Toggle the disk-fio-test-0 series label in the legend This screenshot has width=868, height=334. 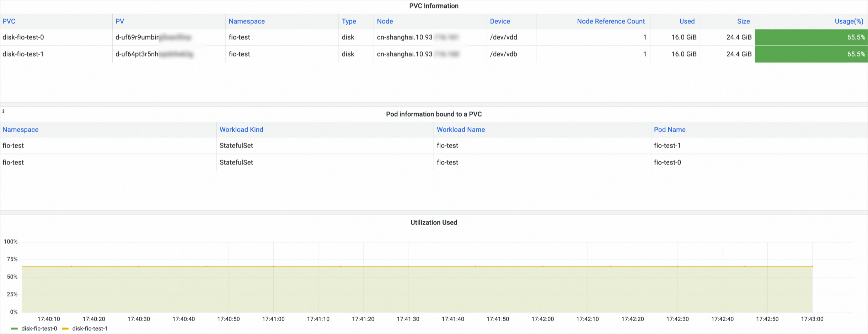[39, 329]
